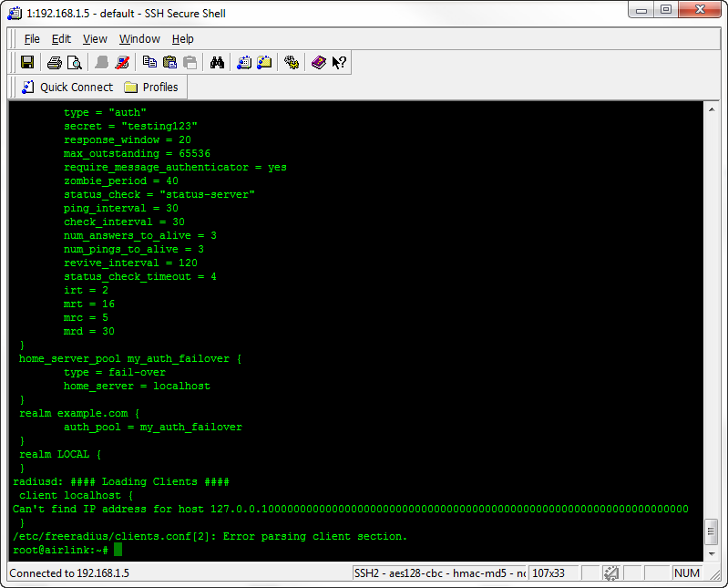Click 'revive_interval = 120' line
This screenshot has height=588, width=728.
(130, 263)
